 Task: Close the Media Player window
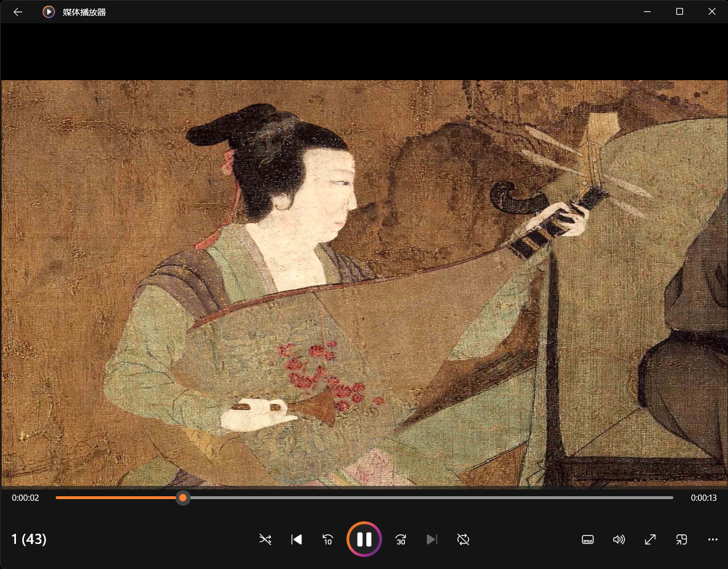[x=712, y=11]
